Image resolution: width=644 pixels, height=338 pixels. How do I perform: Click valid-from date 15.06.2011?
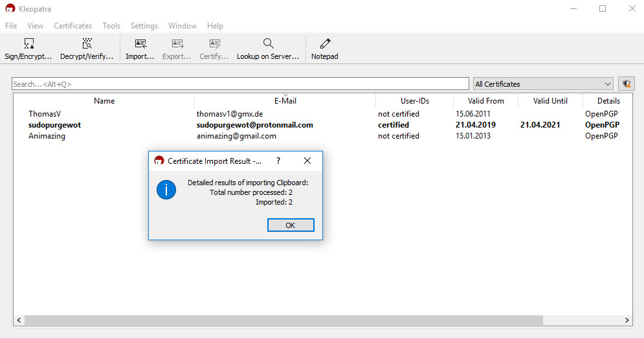472,114
